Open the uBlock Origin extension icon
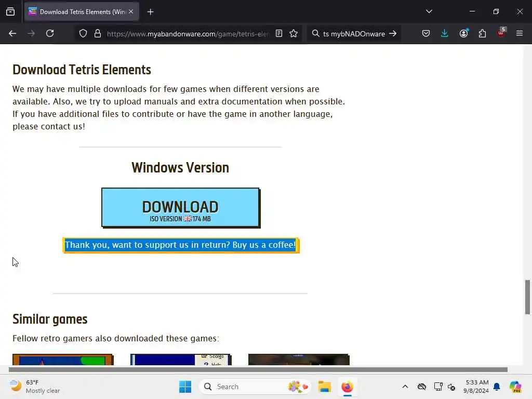532x399 pixels. pyautogui.click(x=501, y=33)
